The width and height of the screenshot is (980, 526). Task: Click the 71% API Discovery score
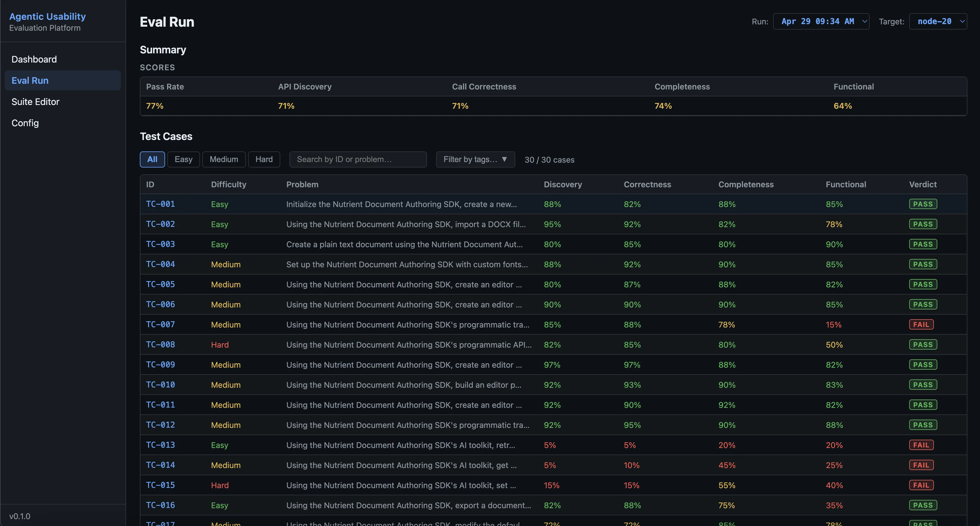pyautogui.click(x=286, y=106)
